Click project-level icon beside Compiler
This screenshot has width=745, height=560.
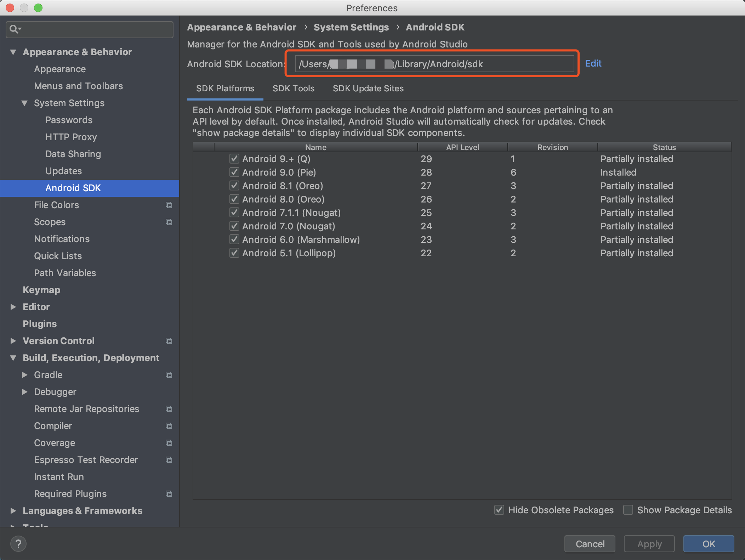click(x=169, y=426)
